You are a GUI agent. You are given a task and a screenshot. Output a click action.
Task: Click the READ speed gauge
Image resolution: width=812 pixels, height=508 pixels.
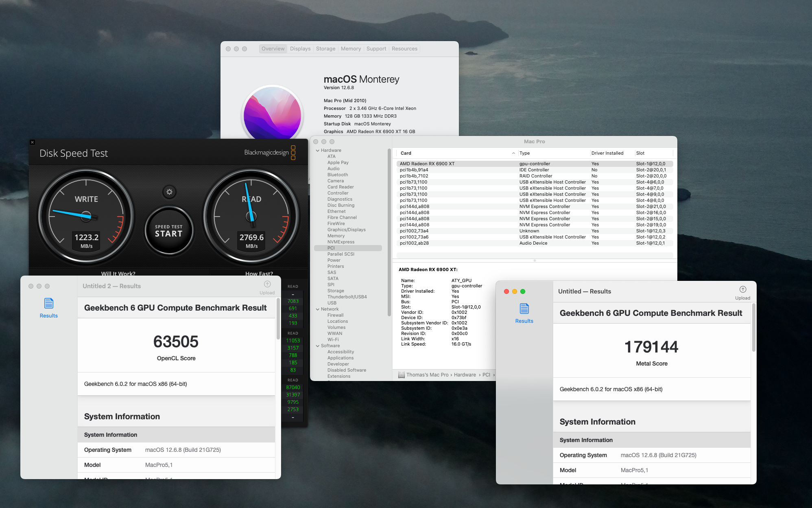coord(251,217)
